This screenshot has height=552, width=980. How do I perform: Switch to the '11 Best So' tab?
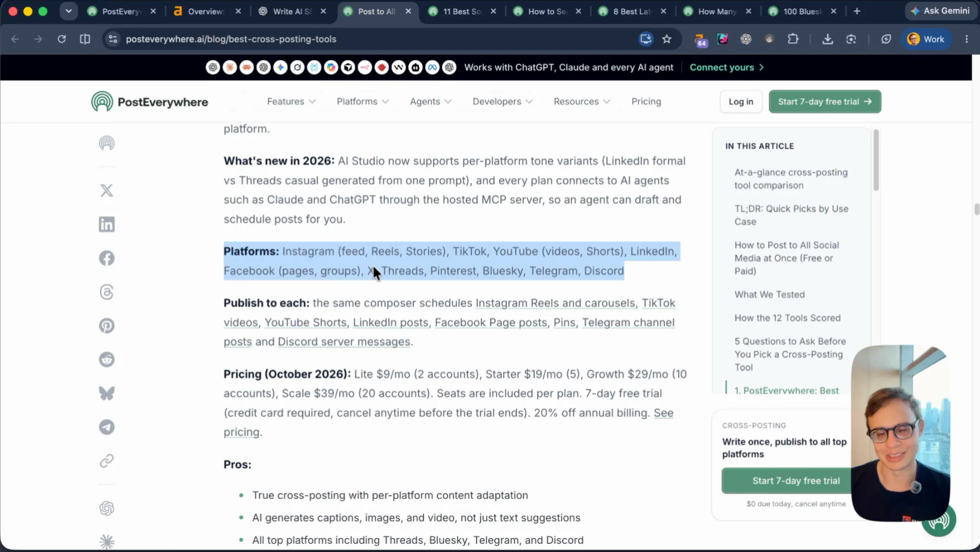point(462,11)
